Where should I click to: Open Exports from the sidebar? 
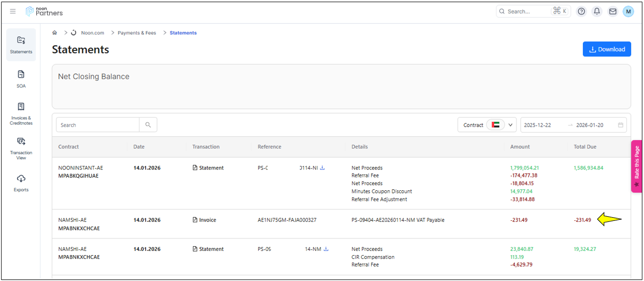pos(21,182)
